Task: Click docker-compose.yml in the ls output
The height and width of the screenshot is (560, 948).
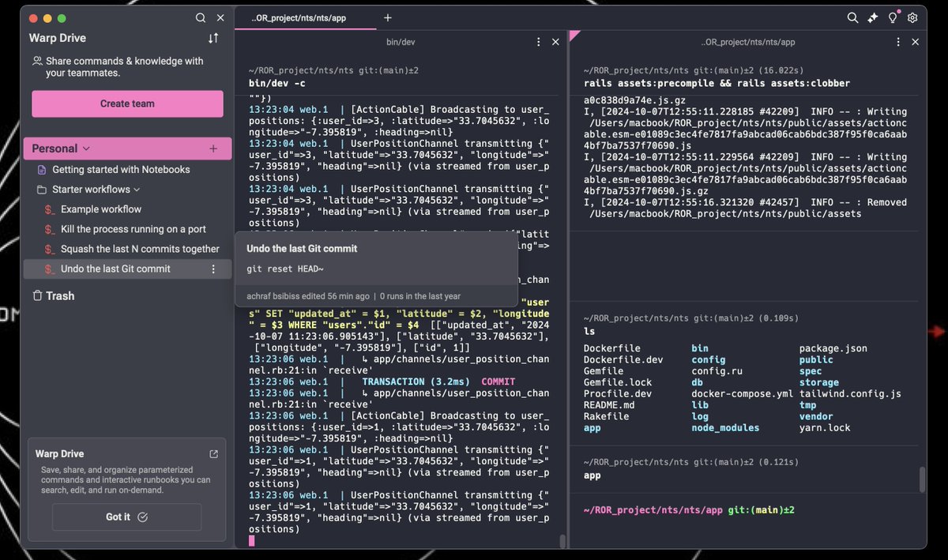Action: [742, 393]
